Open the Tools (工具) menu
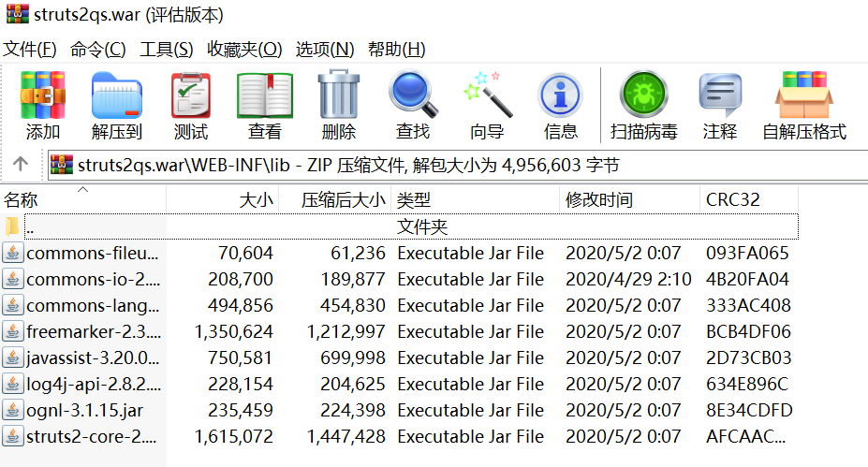 click(167, 50)
